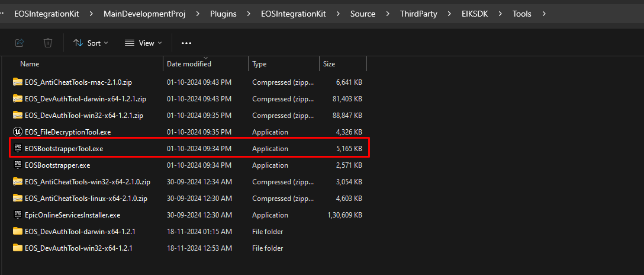Image resolution: width=644 pixels, height=275 pixels.
Task: Sort by Date modified column header
Action: click(x=189, y=63)
